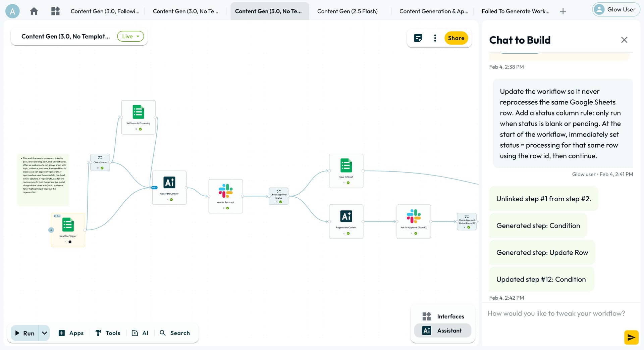Click the yellow Share button
The width and height of the screenshot is (644, 350).
click(456, 38)
